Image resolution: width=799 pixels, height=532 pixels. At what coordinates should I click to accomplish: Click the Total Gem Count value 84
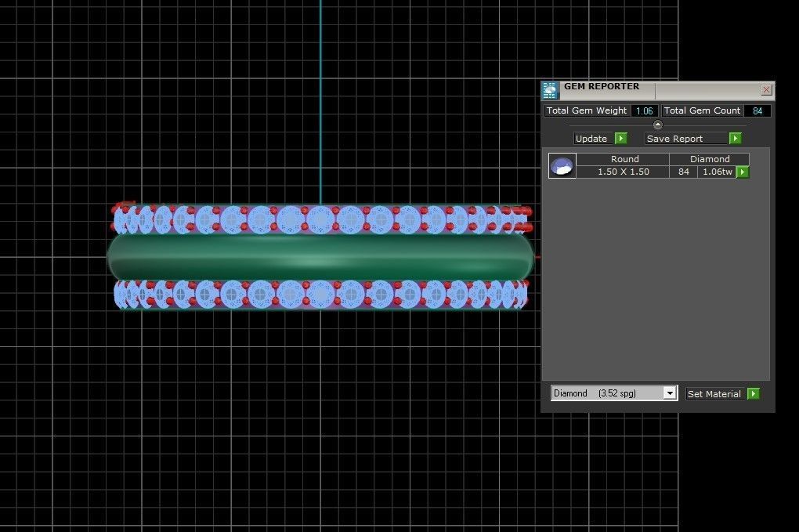[x=757, y=110]
